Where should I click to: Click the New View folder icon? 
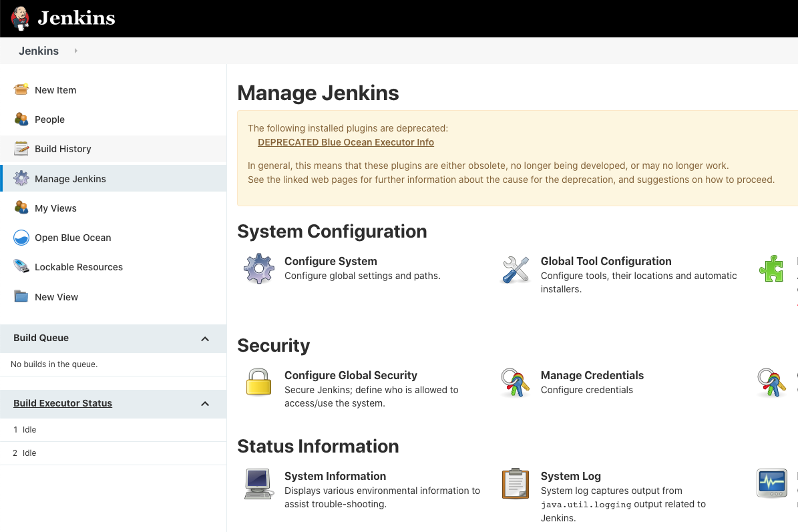click(x=21, y=296)
